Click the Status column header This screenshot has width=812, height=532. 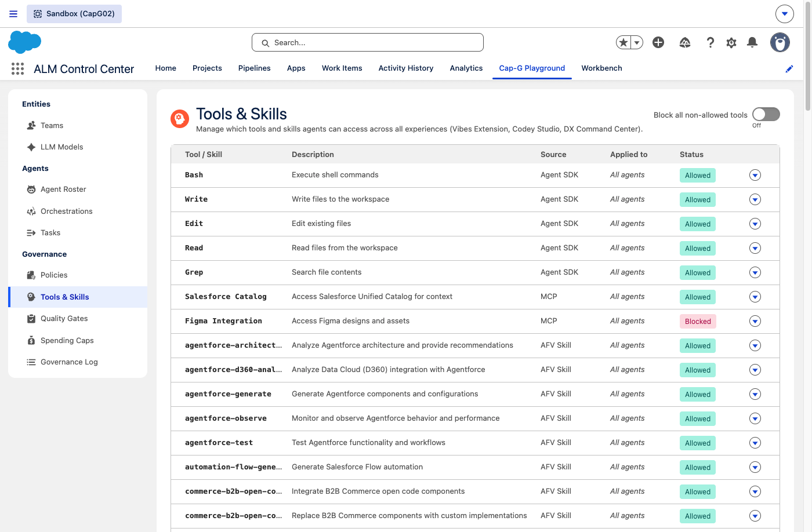tap(691, 155)
